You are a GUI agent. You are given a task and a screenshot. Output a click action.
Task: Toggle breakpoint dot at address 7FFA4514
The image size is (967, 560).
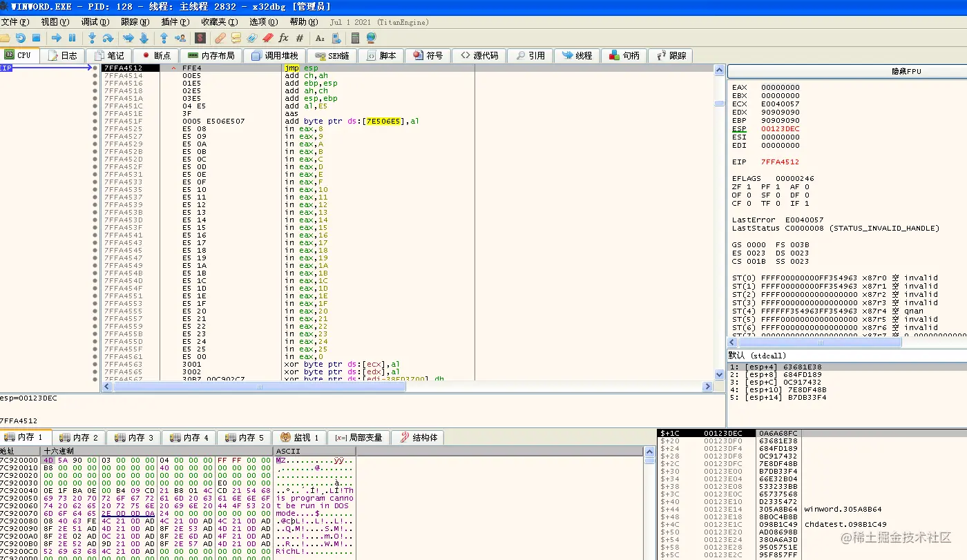95,76
